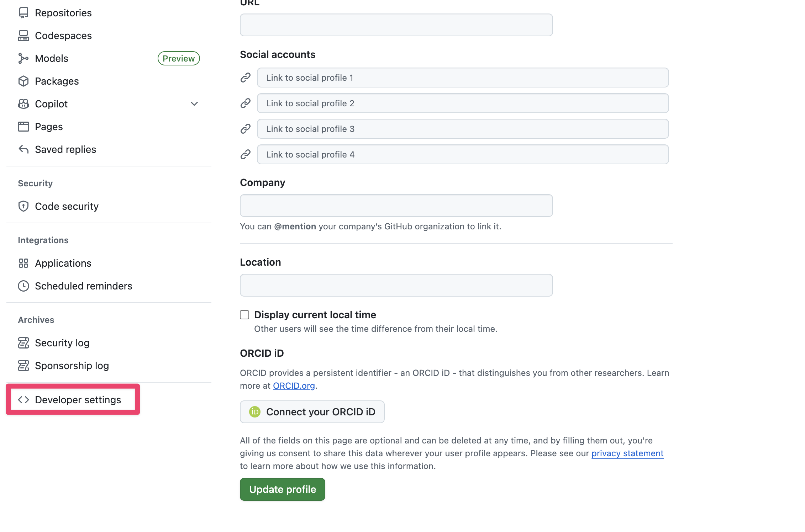
Task: Click Connect your ORCID iD button
Action: coord(312,412)
